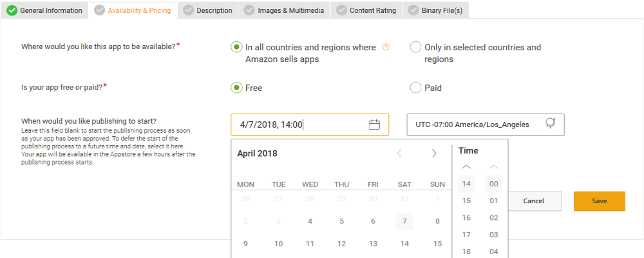Click the Cancel button
644x258 pixels.
point(534,201)
